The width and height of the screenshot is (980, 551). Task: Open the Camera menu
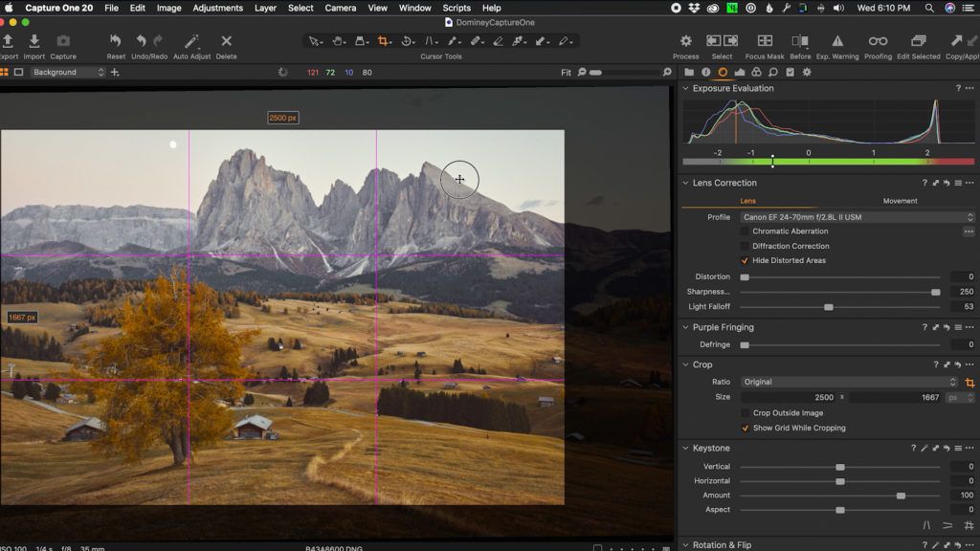click(x=341, y=8)
